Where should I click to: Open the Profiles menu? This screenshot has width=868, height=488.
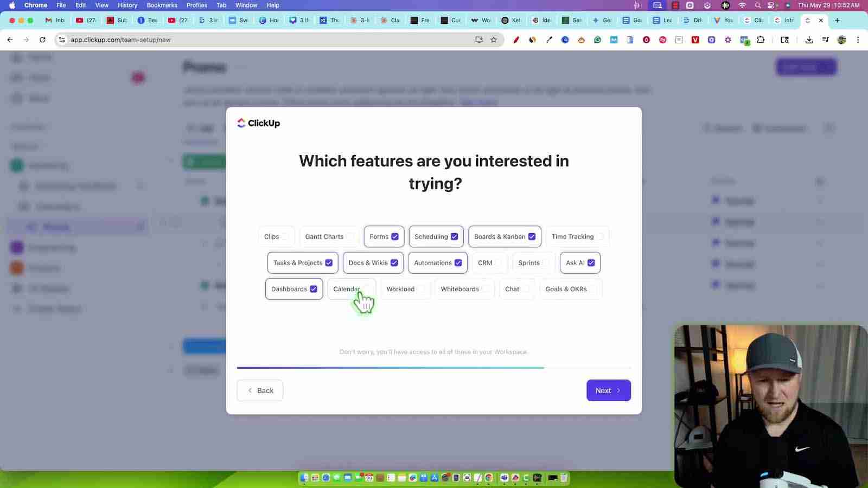tap(197, 5)
